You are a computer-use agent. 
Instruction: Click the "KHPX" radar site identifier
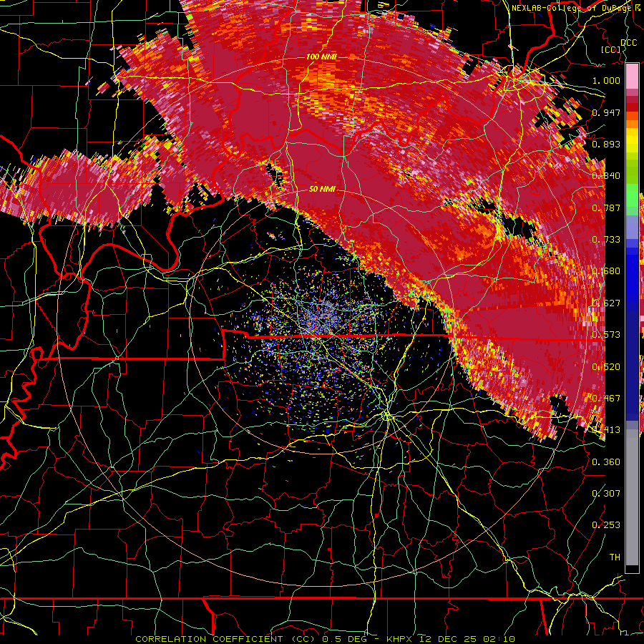[399, 639]
